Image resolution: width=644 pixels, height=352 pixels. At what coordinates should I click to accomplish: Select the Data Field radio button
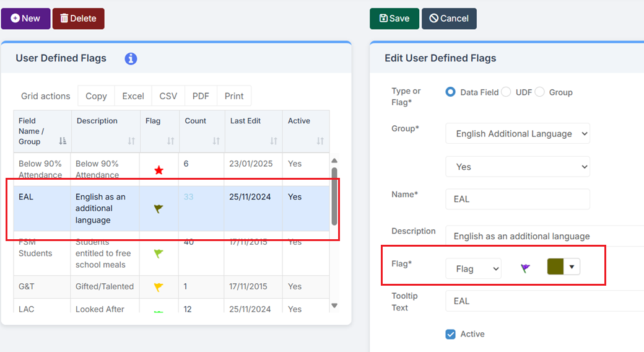[x=450, y=92]
